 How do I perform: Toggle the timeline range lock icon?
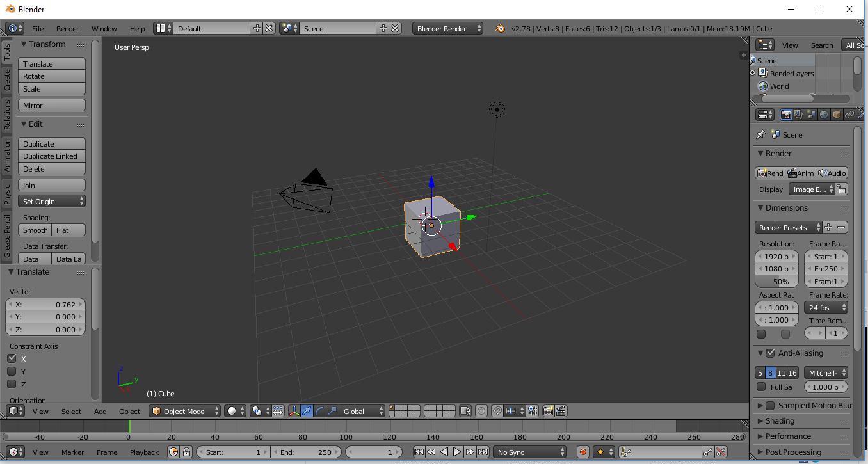pyautogui.click(x=186, y=452)
